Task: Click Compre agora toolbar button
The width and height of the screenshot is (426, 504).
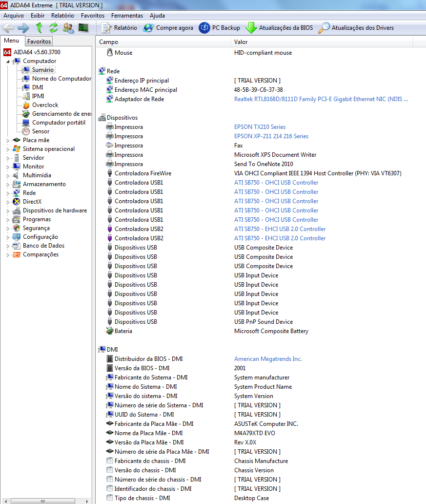Action: tap(168, 28)
